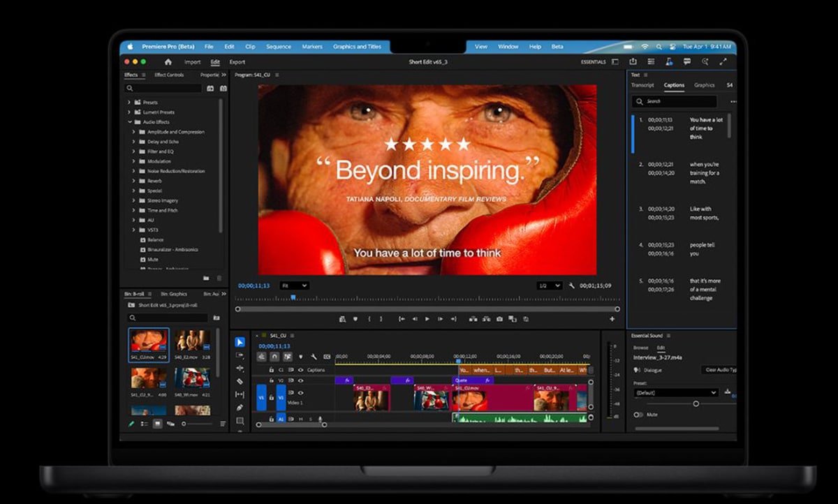This screenshot has width=838, height=504.
Task: Toggle the lock on the V2 track
Action: coord(271,380)
